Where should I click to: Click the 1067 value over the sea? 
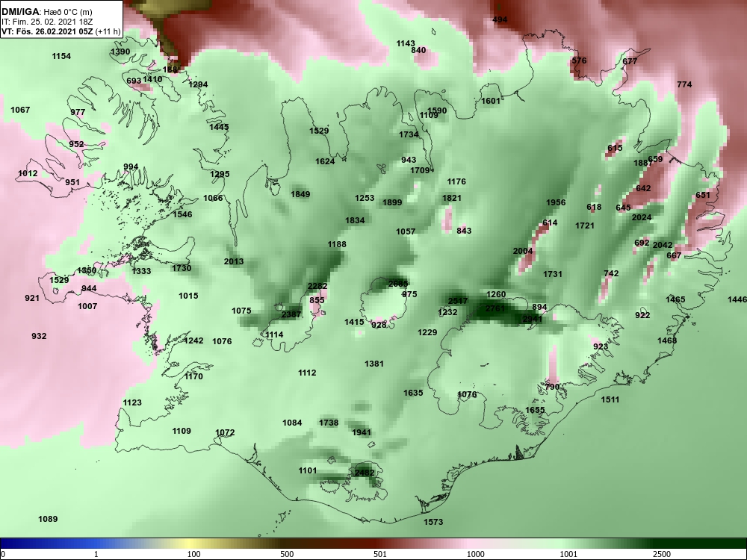coord(20,110)
